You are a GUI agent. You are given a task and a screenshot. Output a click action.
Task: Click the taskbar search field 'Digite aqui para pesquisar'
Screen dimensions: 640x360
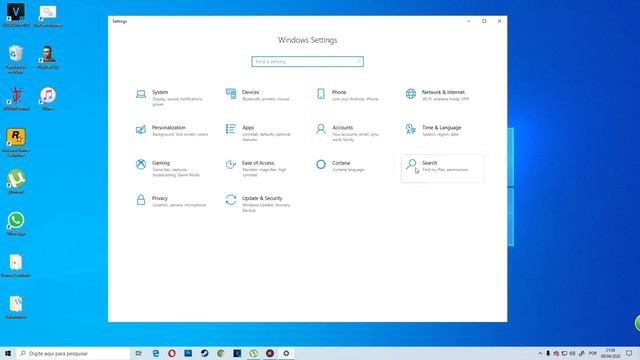pyautogui.click(x=73, y=353)
